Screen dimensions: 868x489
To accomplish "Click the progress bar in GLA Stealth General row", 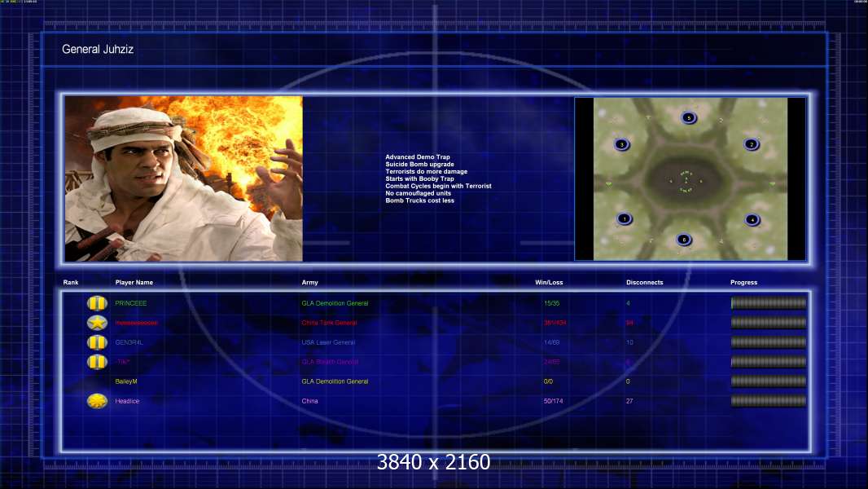I will tap(769, 362).
